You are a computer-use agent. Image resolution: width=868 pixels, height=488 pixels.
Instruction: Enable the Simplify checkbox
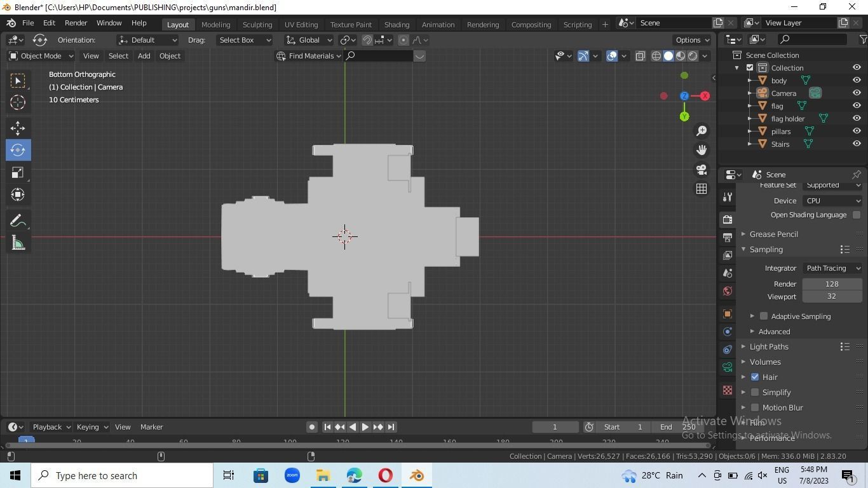click(x=755, y=393)
